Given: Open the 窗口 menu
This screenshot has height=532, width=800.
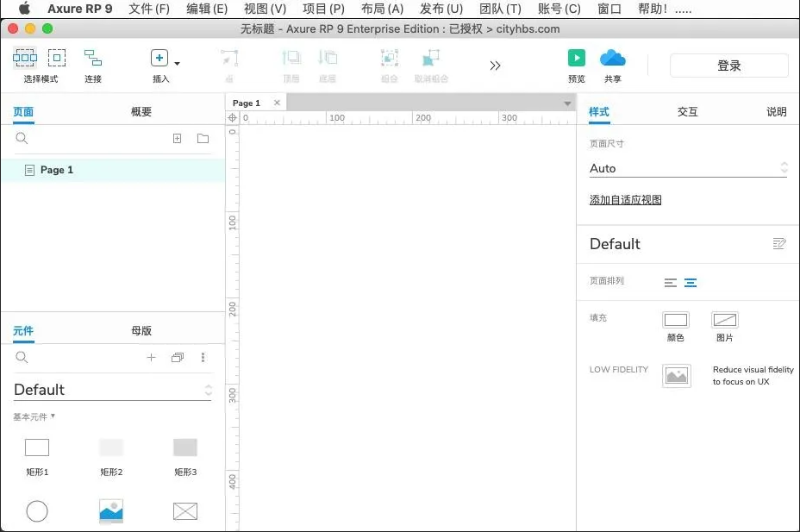Looking at the screenshot, I should [609, 9].
